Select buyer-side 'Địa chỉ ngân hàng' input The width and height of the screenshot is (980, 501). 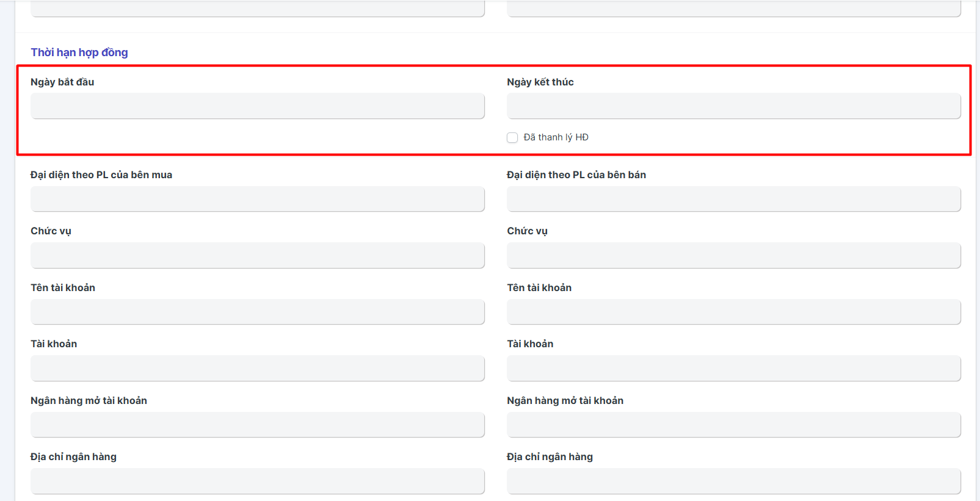coord(257,481)
